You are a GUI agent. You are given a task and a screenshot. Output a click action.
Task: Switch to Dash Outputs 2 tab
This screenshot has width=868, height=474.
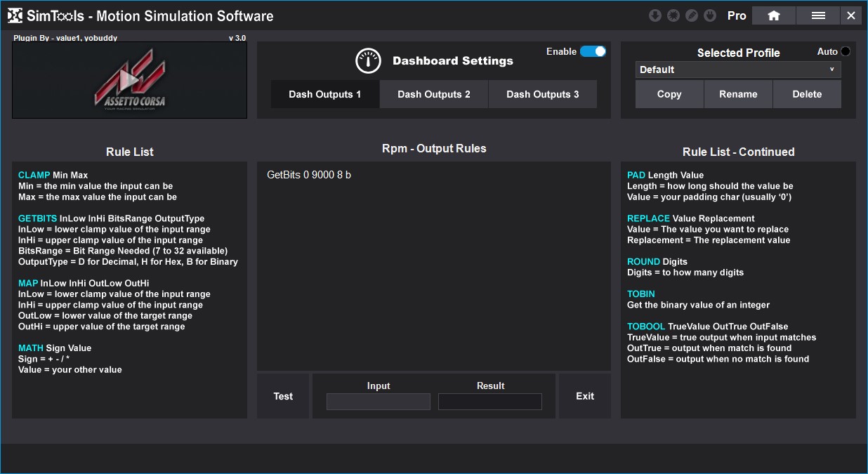(x=434, y=94)
